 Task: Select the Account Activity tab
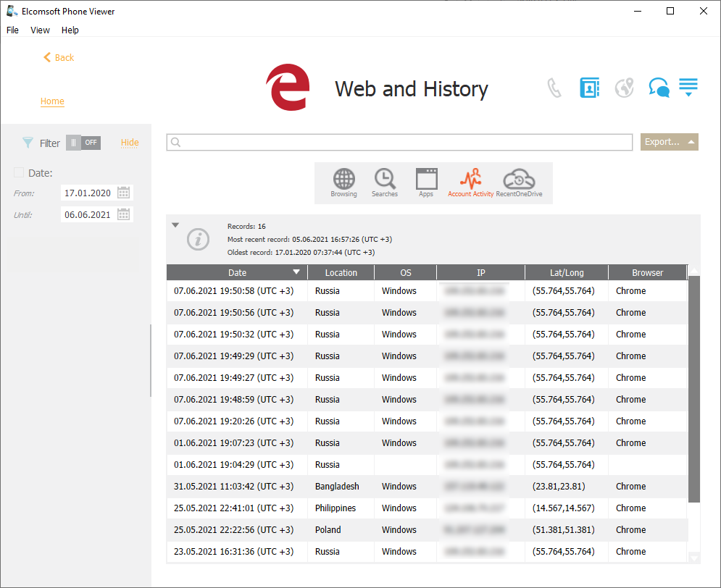point(471,182)
